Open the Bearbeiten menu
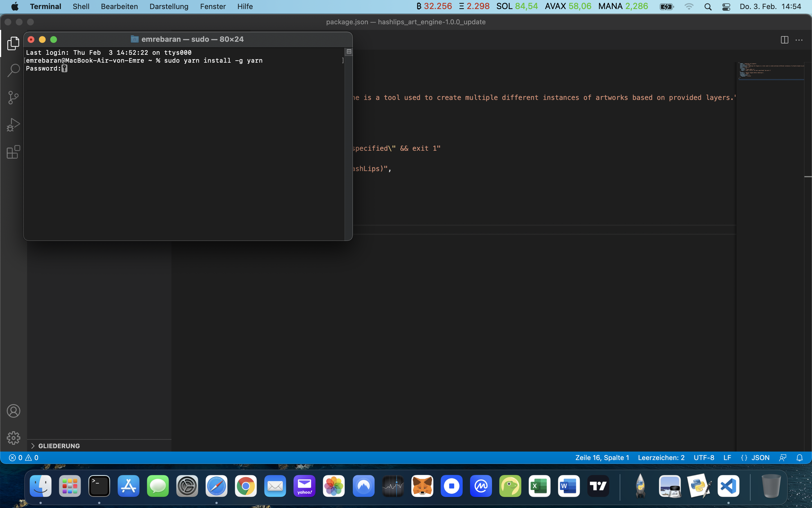The image size is (812, 508). click(120, 6)
